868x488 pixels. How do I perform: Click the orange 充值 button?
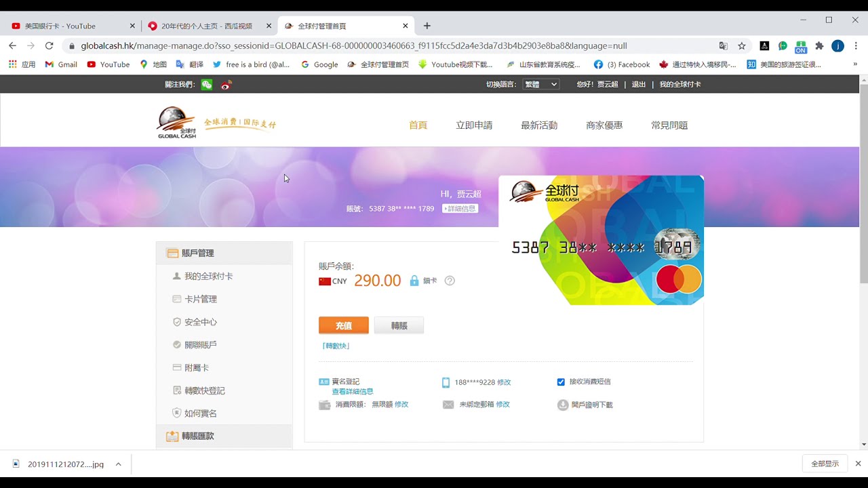coord(344,325)
